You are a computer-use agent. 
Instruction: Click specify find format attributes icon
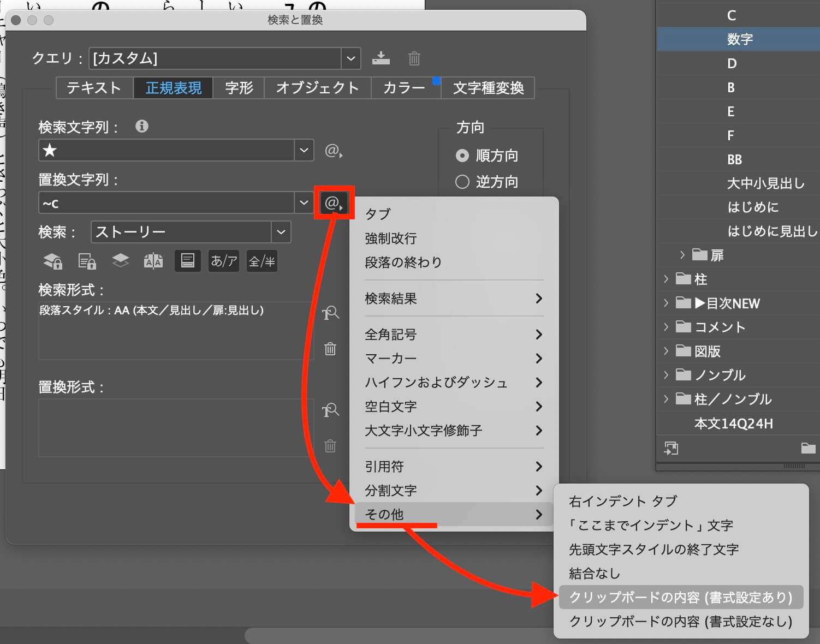[330, 313]
